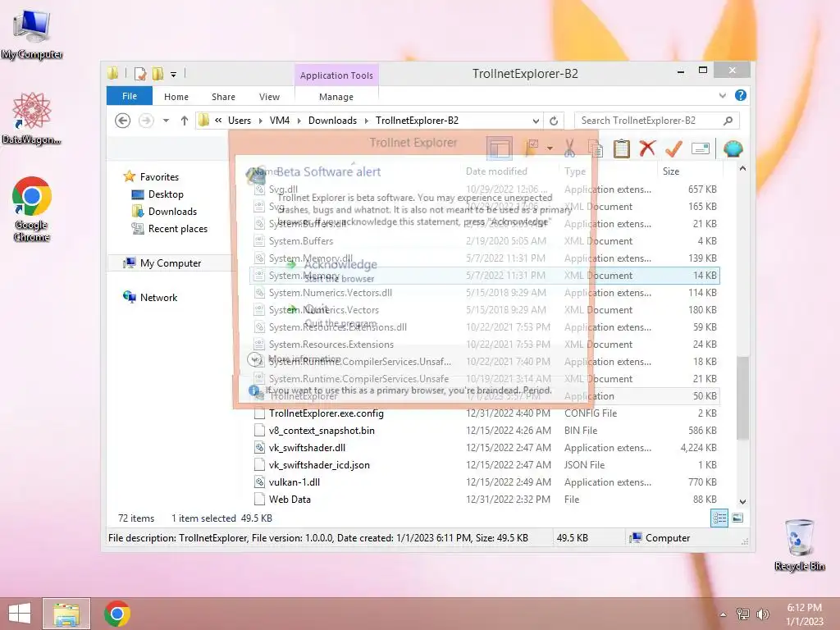The height and width of the screenshot is (630, 840).
Task: Show hidden tray icons arrow
Action: click(x=724, y=614)
